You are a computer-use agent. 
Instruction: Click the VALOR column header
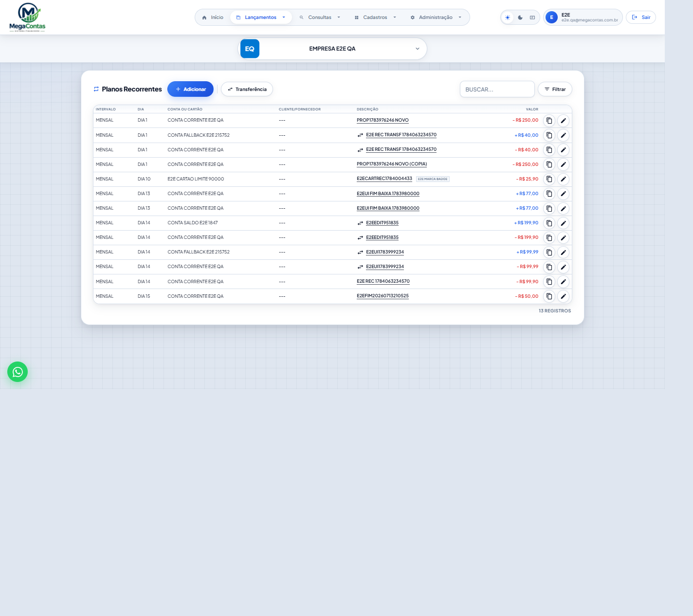point(532,109)
